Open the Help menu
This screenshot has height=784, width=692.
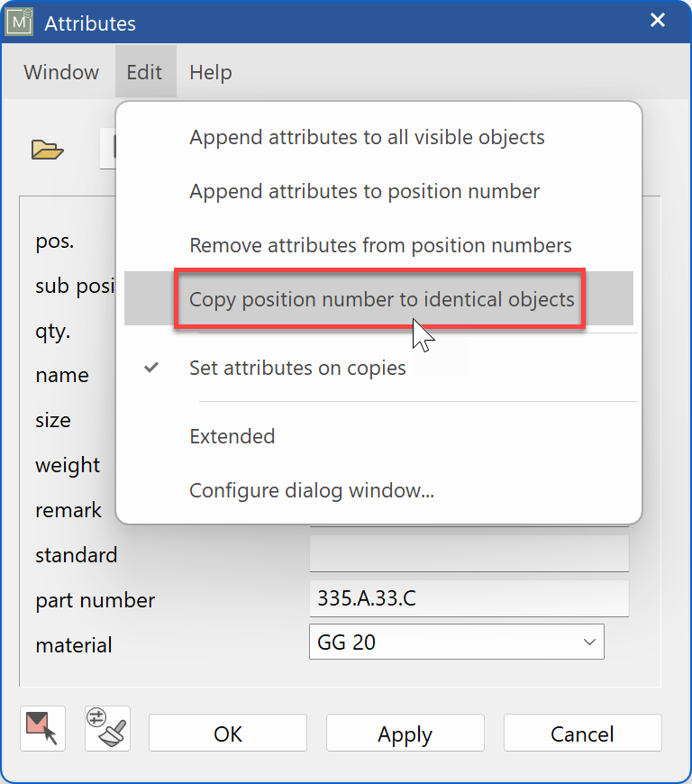pyautogui.click(x=211, y=72)
